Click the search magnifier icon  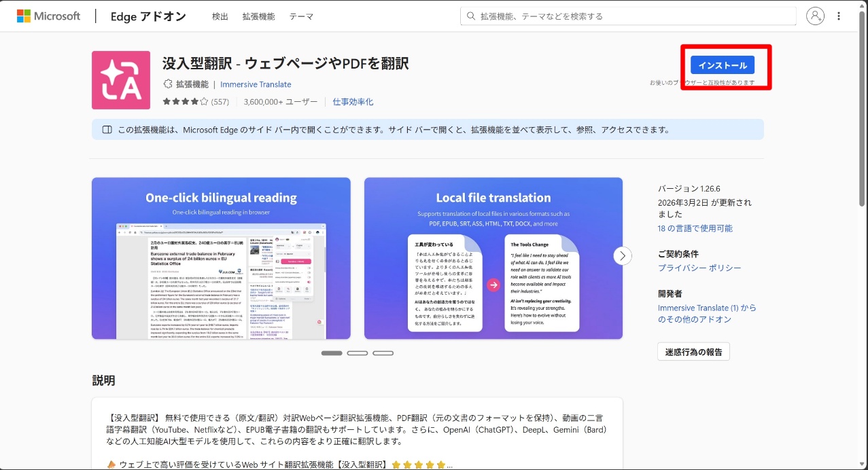pos(470,16)
